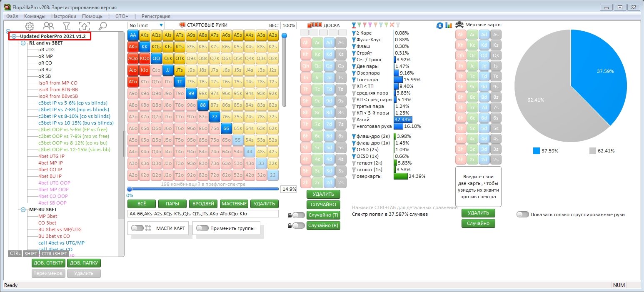The width and height of the screenshot is (644, 292).
Task: Click the range text input field
Action: point(203,214)
